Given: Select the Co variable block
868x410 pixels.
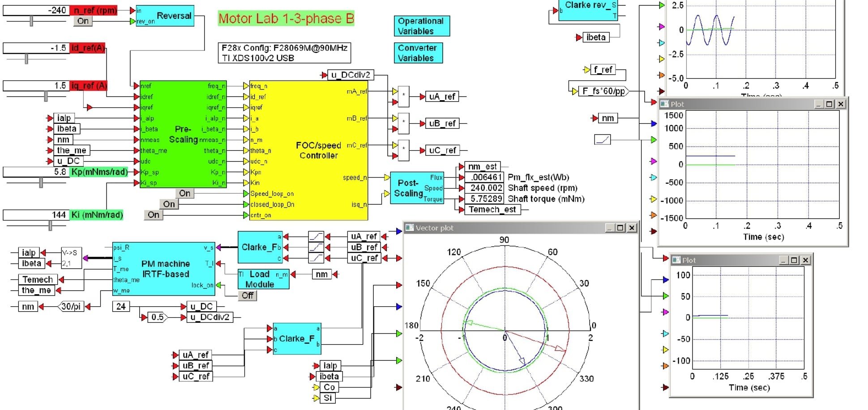Looking at the screenshot, I should (x=329, y=387).
